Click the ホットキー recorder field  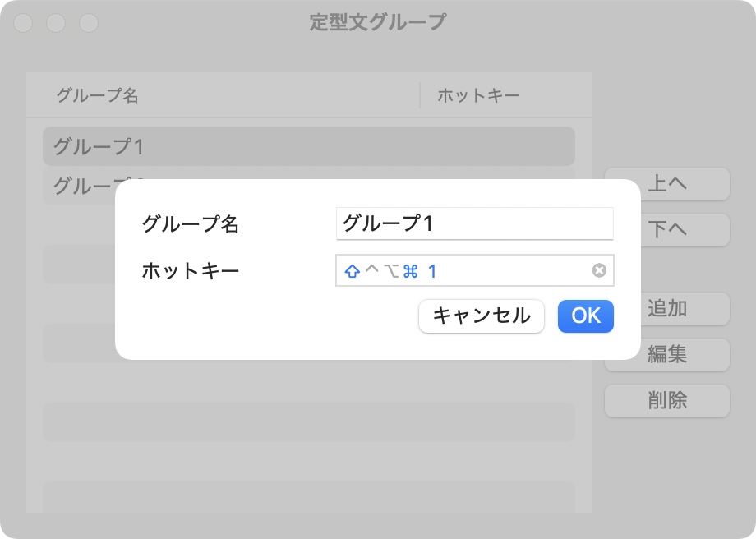pos(475,270)
